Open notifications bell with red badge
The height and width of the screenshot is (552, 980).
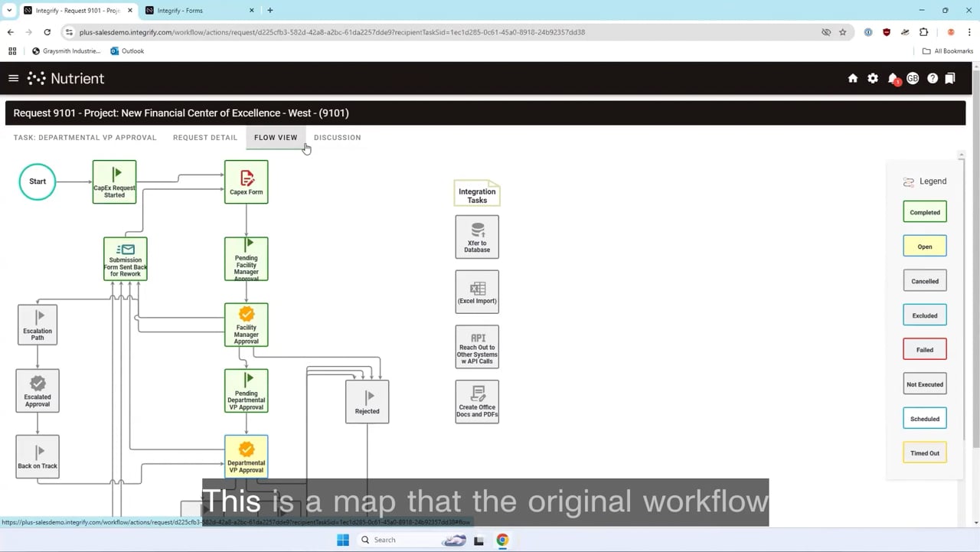click(893, 79)
